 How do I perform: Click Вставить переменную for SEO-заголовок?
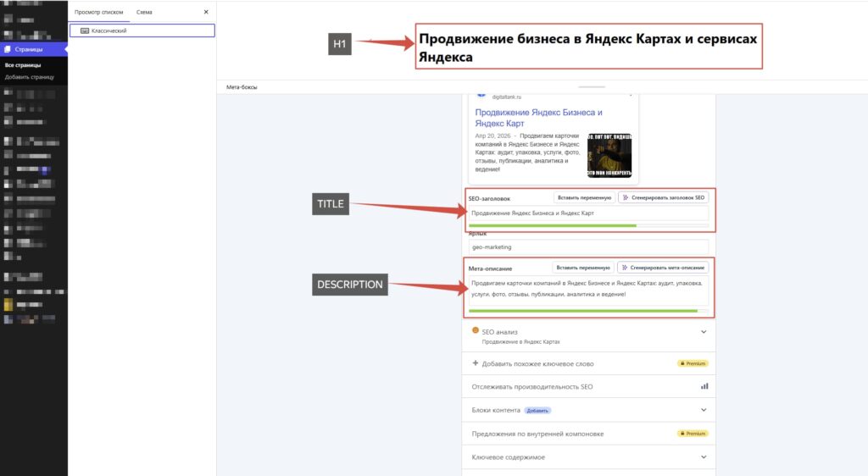click(584, 197)
